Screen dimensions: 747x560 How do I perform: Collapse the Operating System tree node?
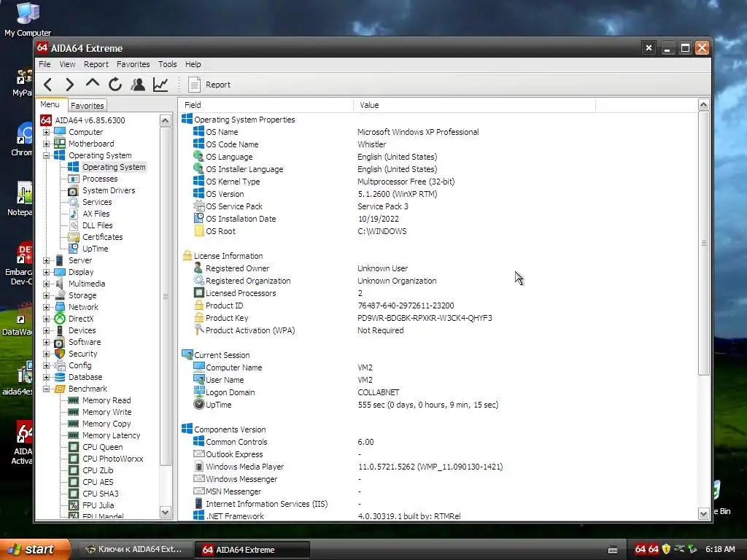46,155
